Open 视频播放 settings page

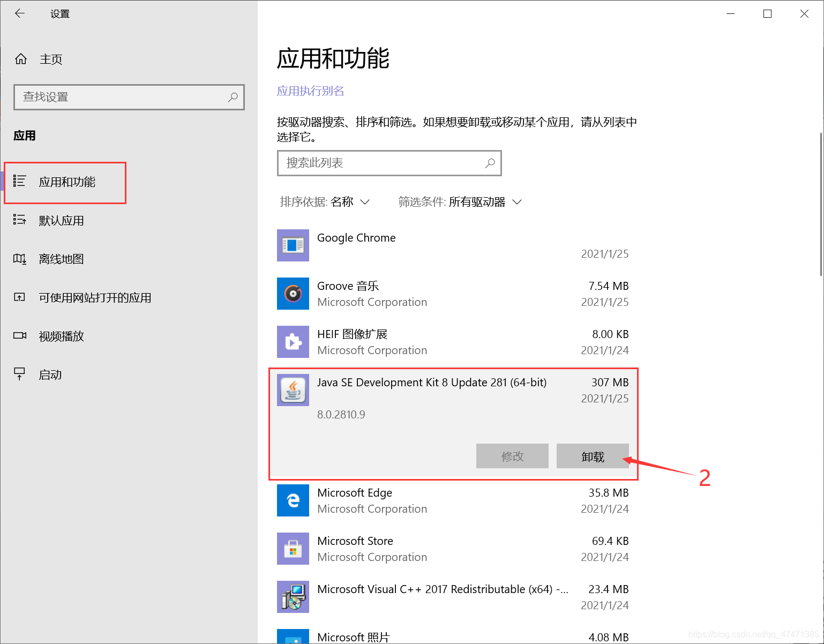point(61,336)
